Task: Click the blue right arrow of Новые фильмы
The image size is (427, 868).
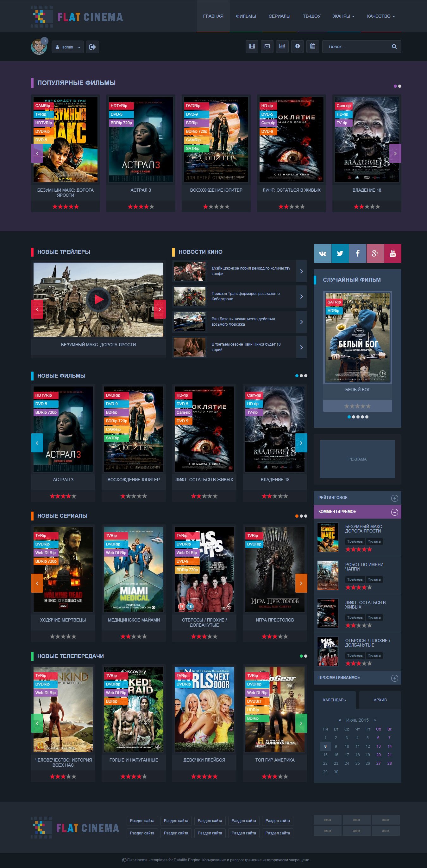Action: tap(301, 443)
